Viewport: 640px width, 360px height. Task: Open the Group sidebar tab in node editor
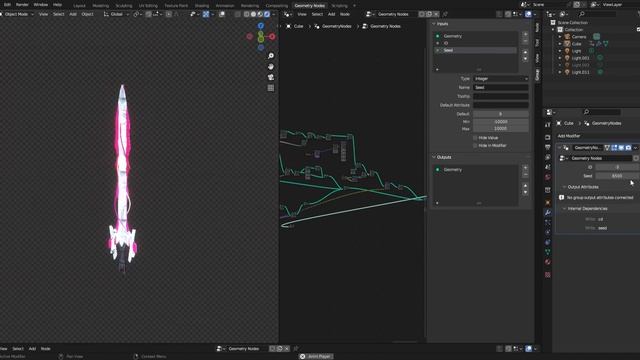[x=537, y=74]
